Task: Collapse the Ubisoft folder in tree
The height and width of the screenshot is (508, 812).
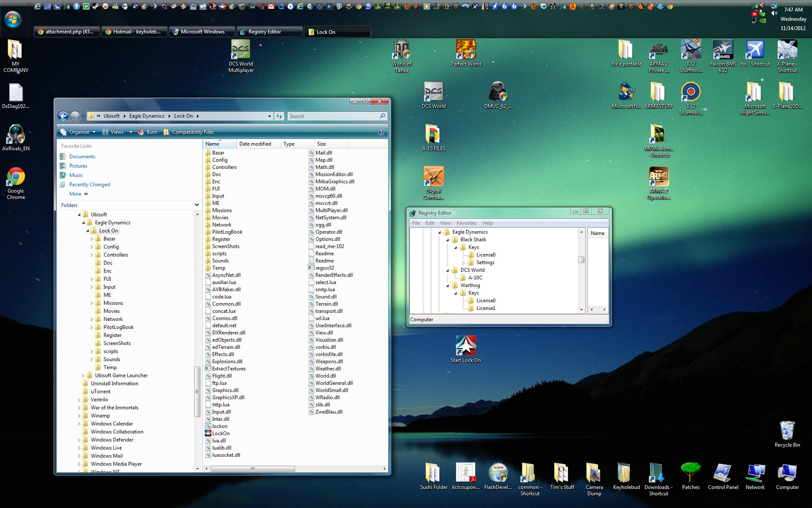Action: [x=79, y=215]
